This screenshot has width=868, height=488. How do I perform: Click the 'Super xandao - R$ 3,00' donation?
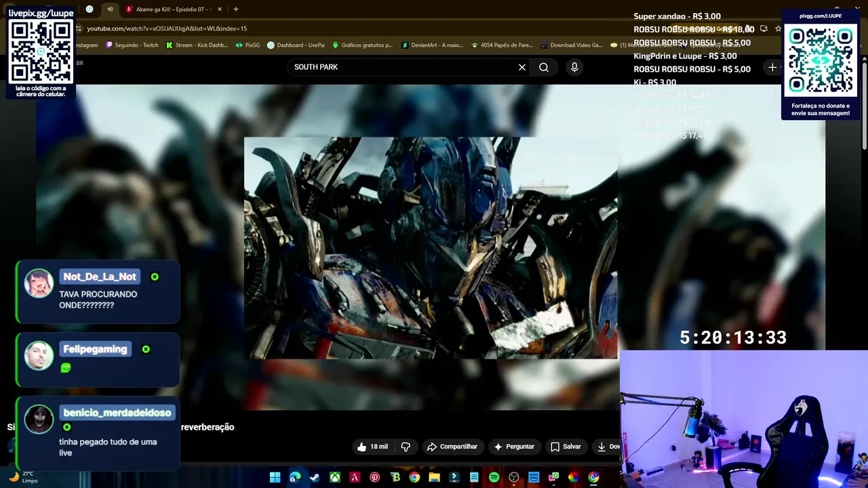677,16
